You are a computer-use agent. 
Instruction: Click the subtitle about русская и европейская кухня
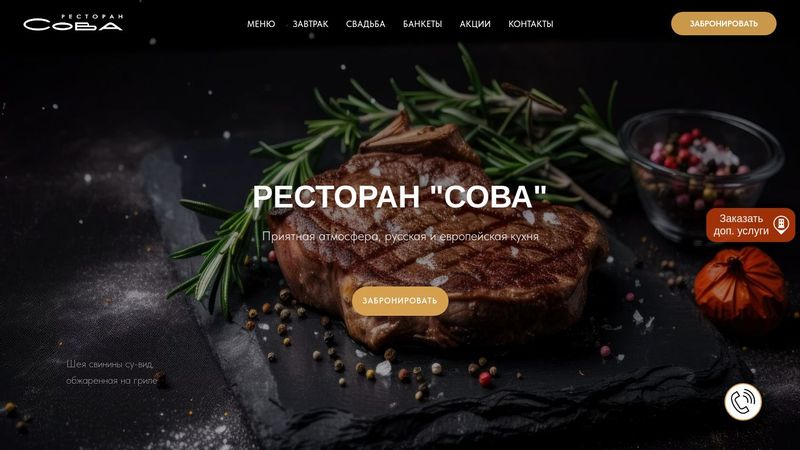(x=401, y=236)
